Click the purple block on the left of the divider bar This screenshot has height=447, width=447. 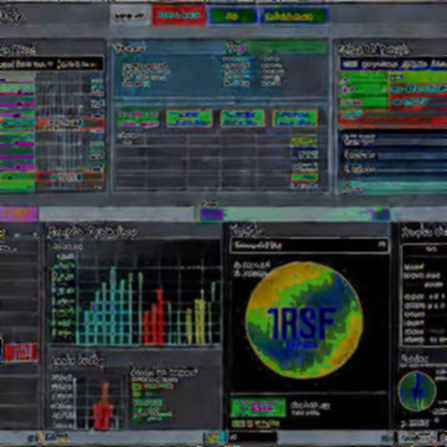(19, 214)
